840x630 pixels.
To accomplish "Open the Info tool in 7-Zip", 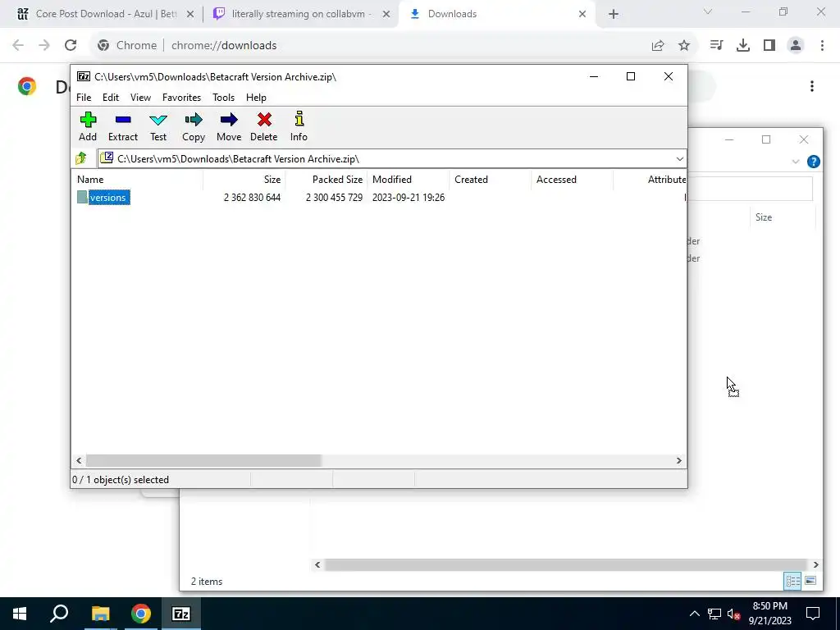I will (x=299, y=126).
